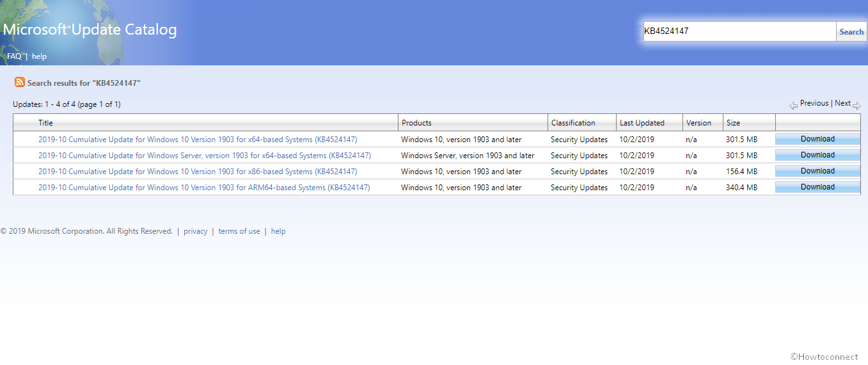
Task: Click the n/a version cell in Windows Server row
Action: pyautogui.click(x=692, y=156)
